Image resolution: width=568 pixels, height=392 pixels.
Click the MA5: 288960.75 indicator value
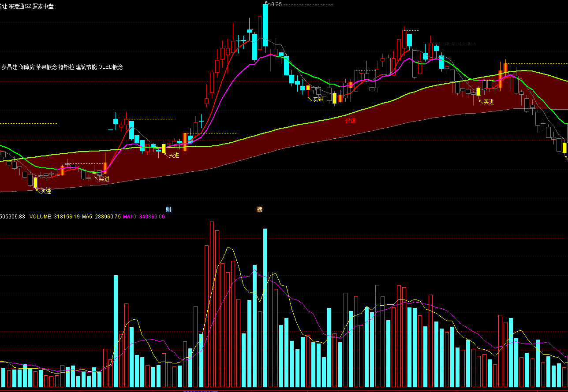[101, 217]
